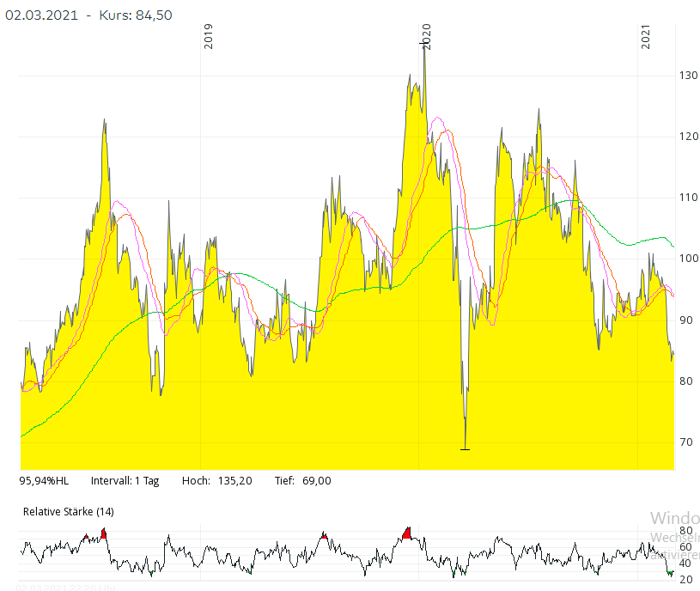Viewport: 700px width, 591px height.
Task: Click the RSI axis label 20
Action: [x=685, y=580]
